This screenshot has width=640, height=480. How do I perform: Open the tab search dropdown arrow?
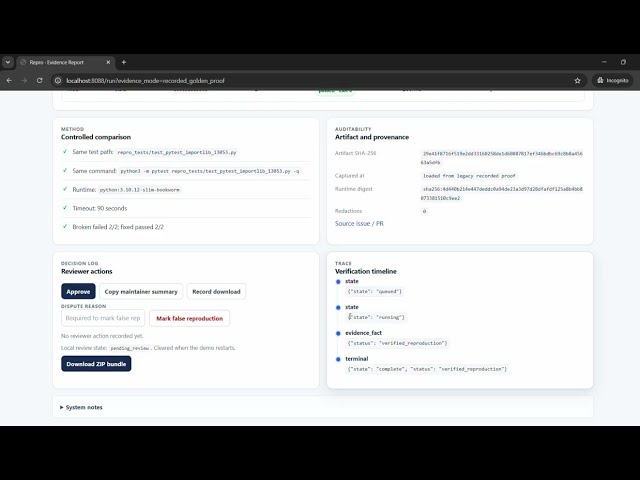[x=8, y=62]
